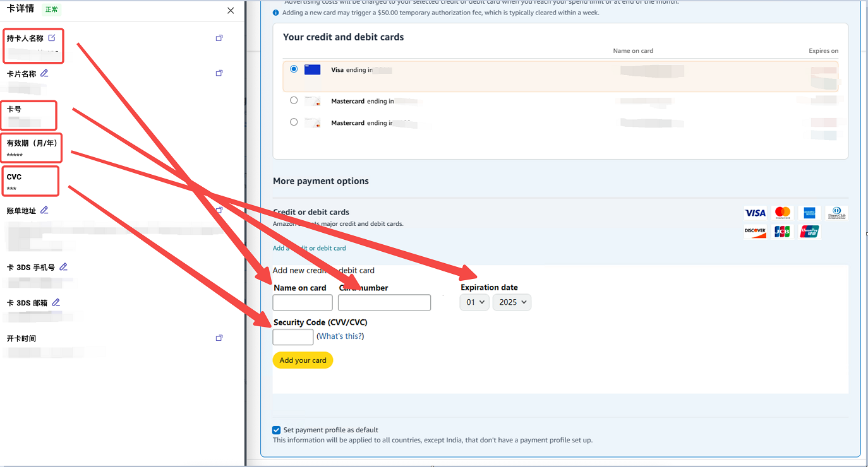The width and height of the screenshot is (868, 467).
Task: Open the What's this? security code link
Action: click(x=340, y=336)
